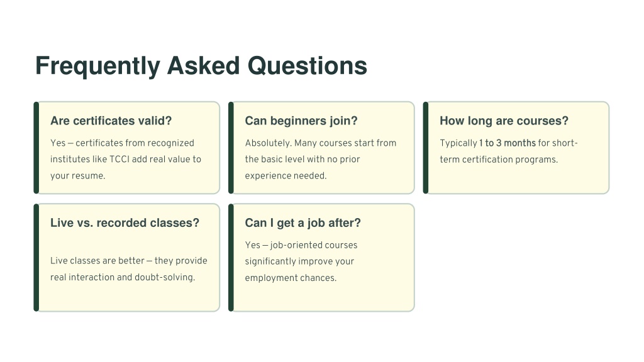Select the answer about no prior experience needed

320,159
